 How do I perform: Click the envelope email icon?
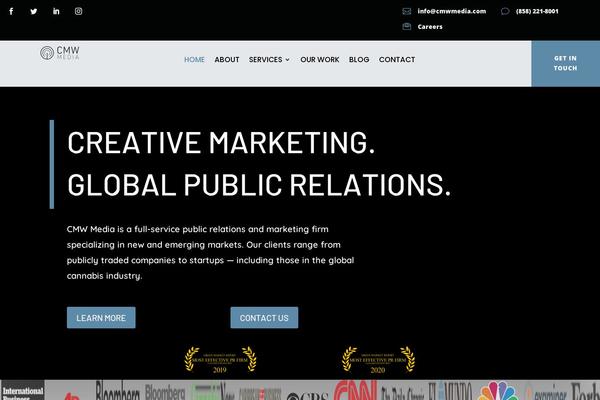(x=406, y=11)
